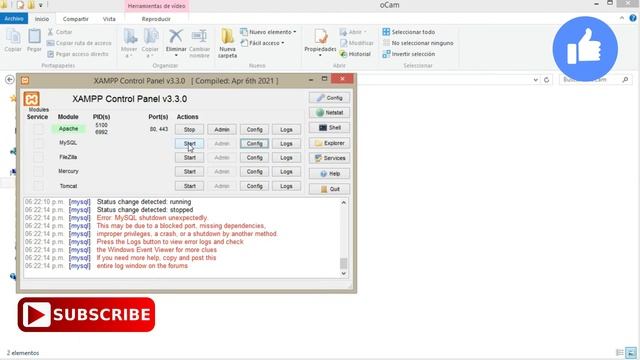This screenshot has width=640, height=360.
Task: Click Seleccionar todo
Action: click(409, 32)
